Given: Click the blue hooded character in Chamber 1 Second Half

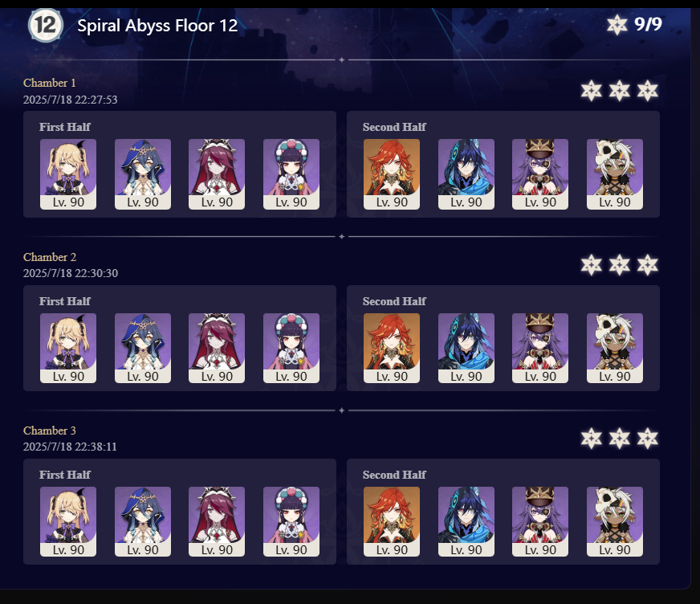Looking at the screenshot, I should pyautogui.click(x=466, y=173).
